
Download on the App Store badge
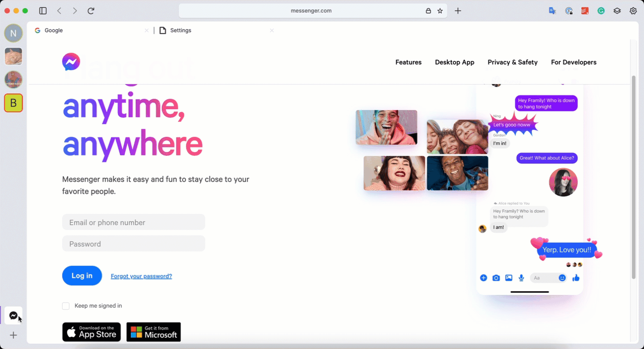coord(91,332)
